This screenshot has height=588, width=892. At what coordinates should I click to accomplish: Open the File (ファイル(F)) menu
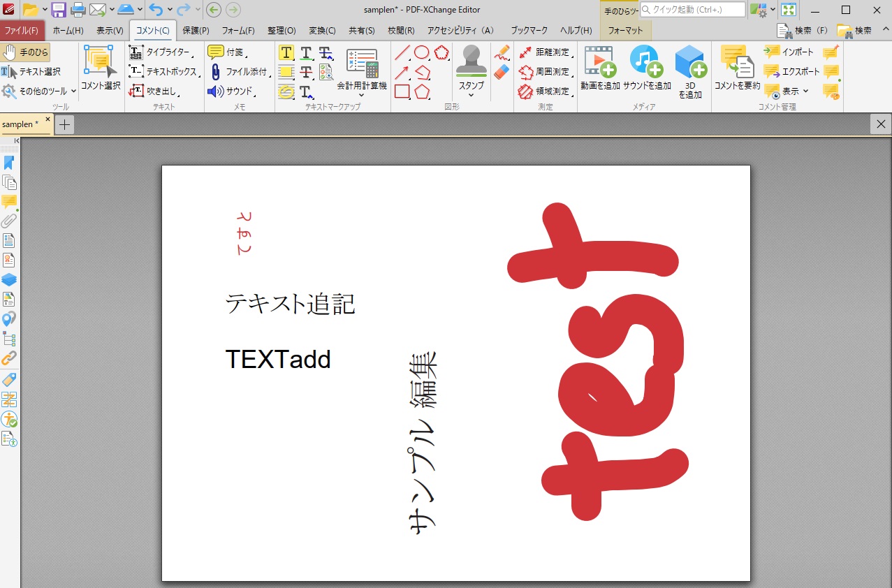[22, 31]
